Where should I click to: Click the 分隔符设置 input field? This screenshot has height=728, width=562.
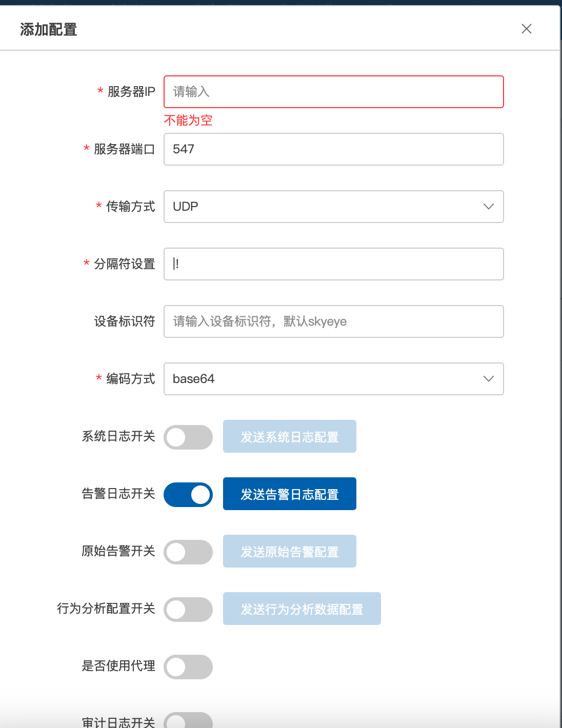click(333, 264)
